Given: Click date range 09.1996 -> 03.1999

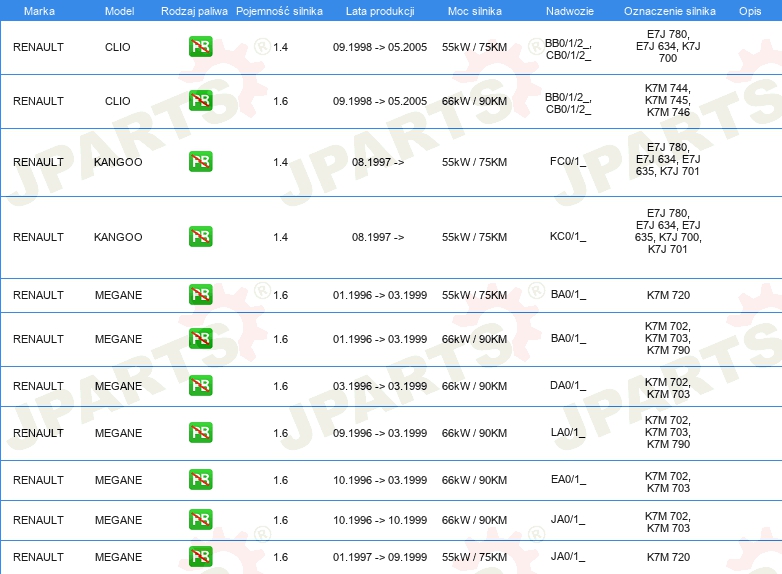Looking at the screenshot, I should click(380, 433).
